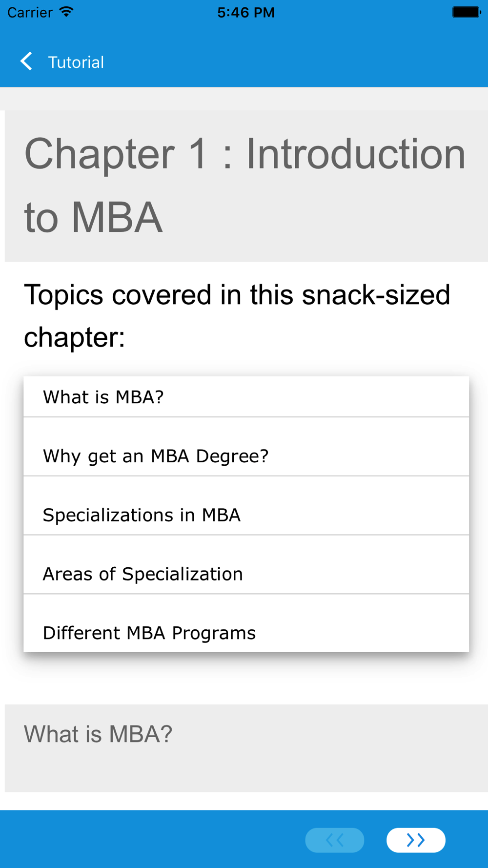The height and width of the screenshot is (868, 488).
Task: Tap the gray What is MBA? section heading
Action: point(98,734)
